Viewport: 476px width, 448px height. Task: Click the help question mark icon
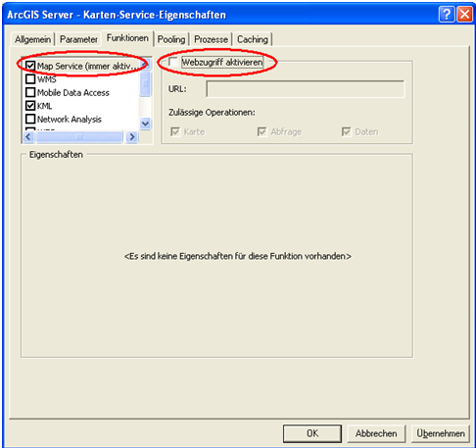(447, 15)
